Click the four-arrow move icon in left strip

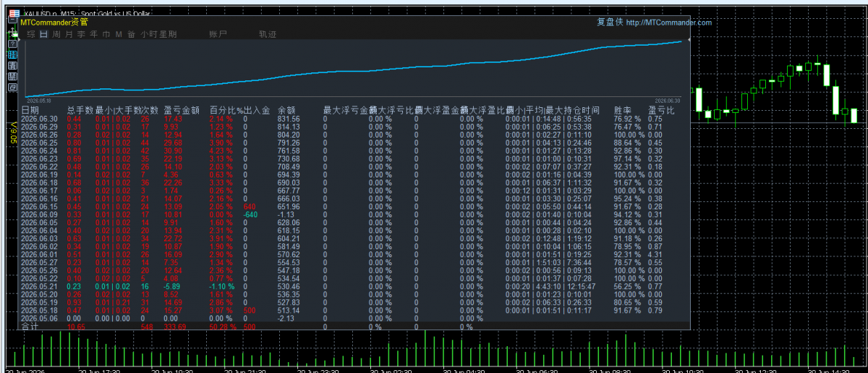click(x=12, y=32)
